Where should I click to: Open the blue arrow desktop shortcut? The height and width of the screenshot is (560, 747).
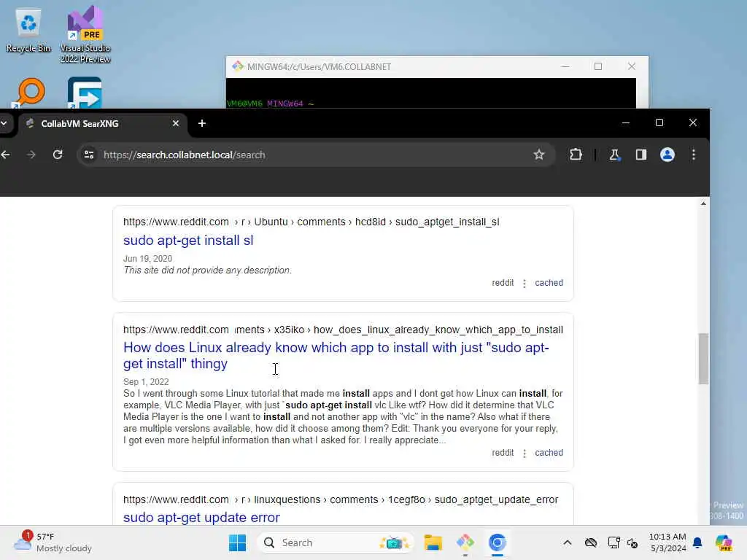click(85, 93)
